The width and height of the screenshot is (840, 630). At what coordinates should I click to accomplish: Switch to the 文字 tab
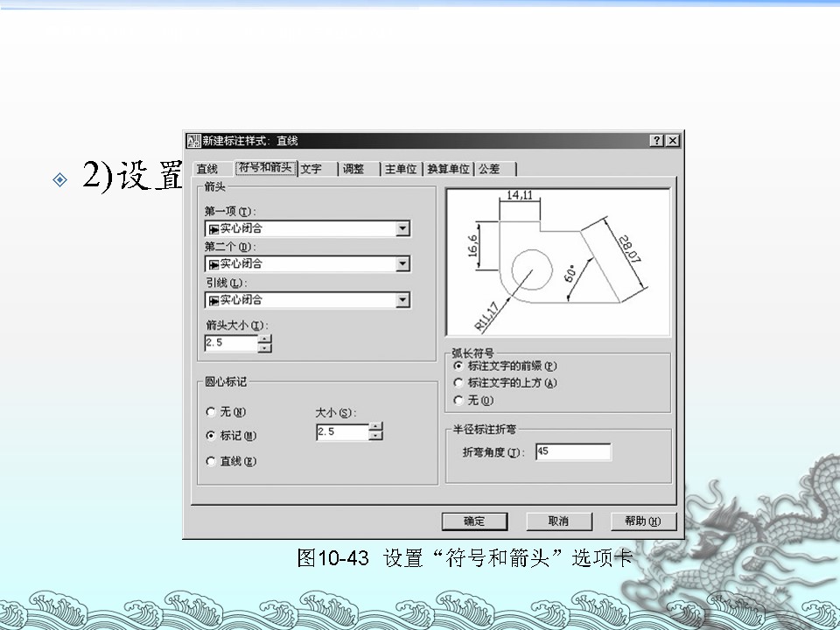[311, 169]
